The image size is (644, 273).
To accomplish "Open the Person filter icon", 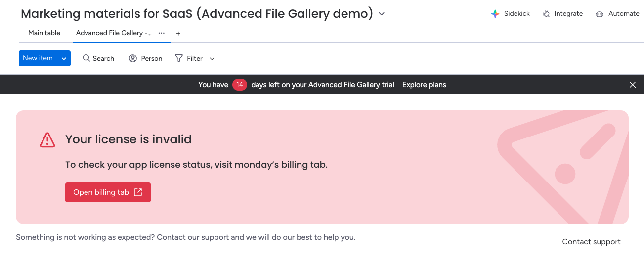I will 133,58.
